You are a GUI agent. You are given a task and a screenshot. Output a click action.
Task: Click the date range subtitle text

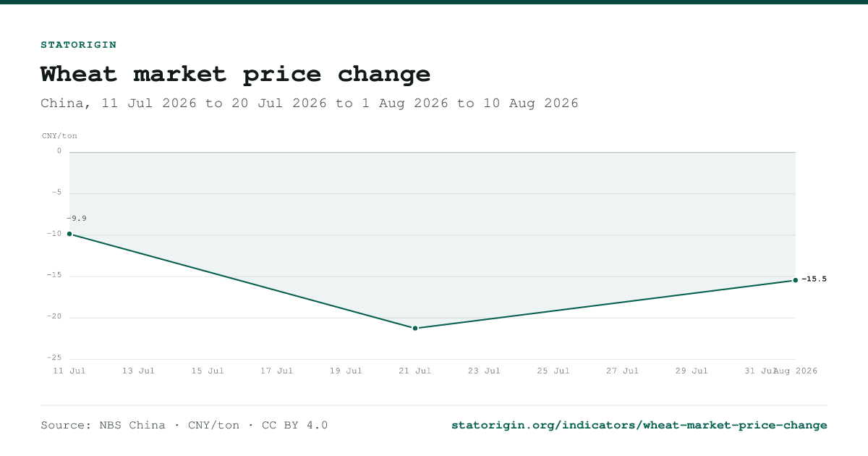[x=310, y=104]
